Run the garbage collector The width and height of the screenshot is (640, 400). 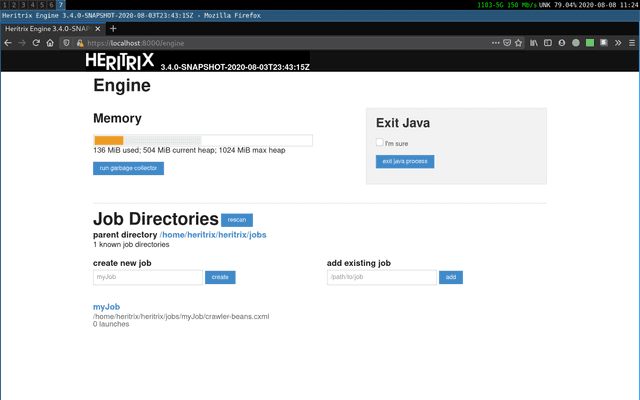coord(128,168)
